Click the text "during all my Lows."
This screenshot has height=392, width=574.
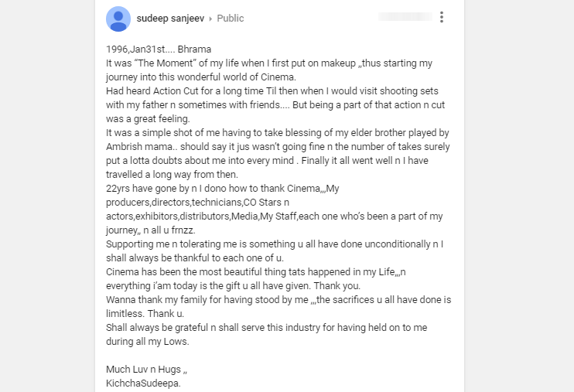point(148,341)
